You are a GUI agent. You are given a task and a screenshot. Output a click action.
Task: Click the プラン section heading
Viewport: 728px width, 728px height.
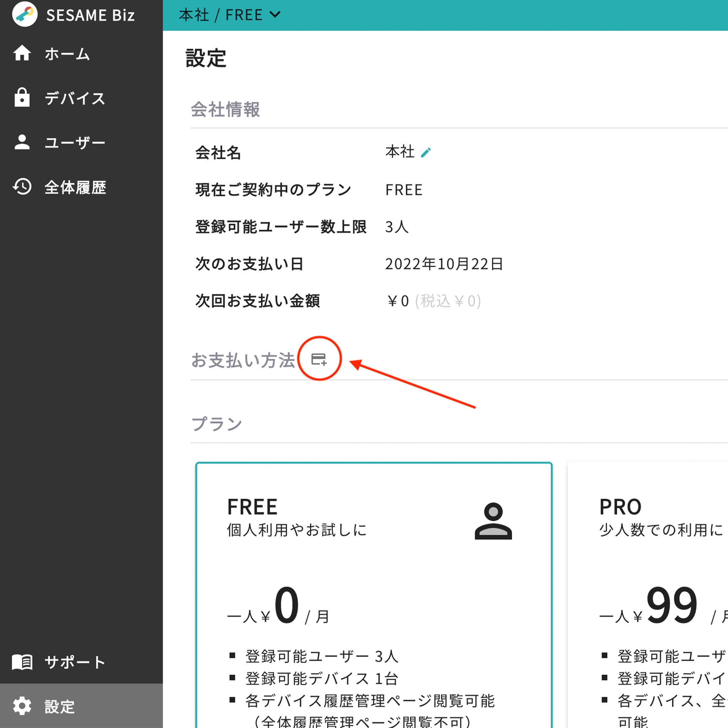pyautogui.click(x=217, y=423)
